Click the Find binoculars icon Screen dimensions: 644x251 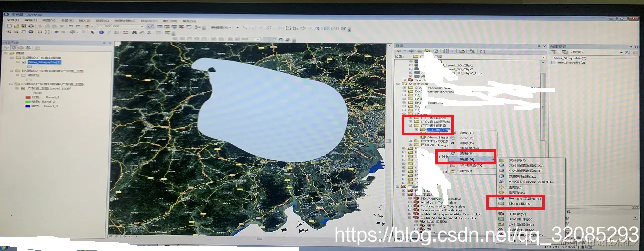(134, 32)
